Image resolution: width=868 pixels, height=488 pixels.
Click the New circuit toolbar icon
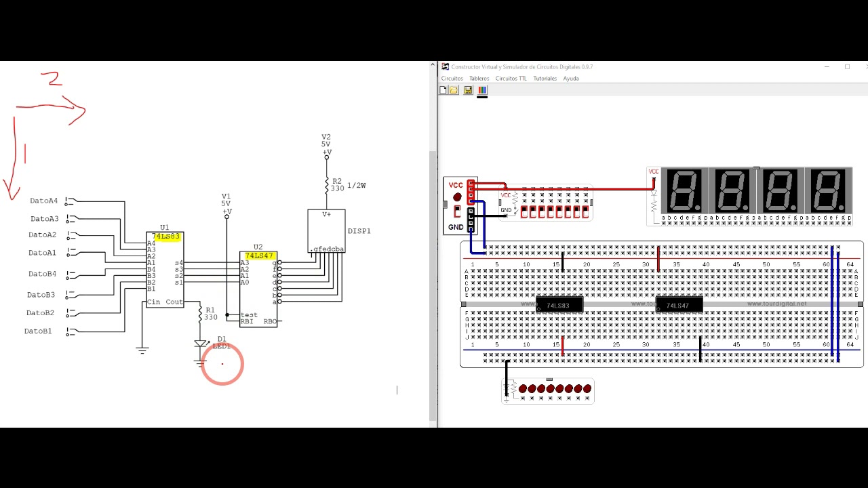[x=443, y=90]
